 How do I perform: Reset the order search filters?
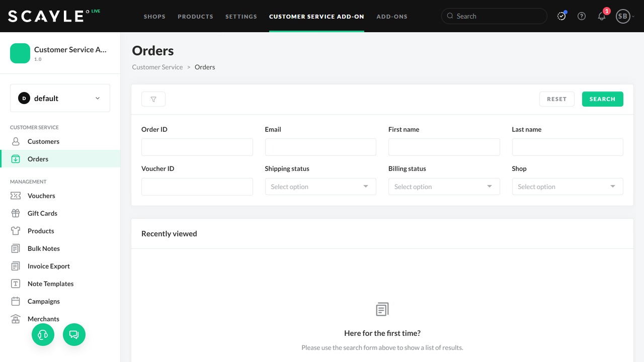click(556, 99)
